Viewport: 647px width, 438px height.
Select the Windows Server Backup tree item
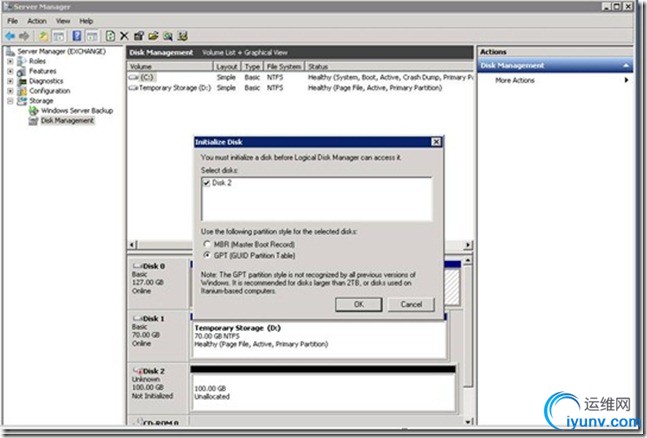pos(77,111)
